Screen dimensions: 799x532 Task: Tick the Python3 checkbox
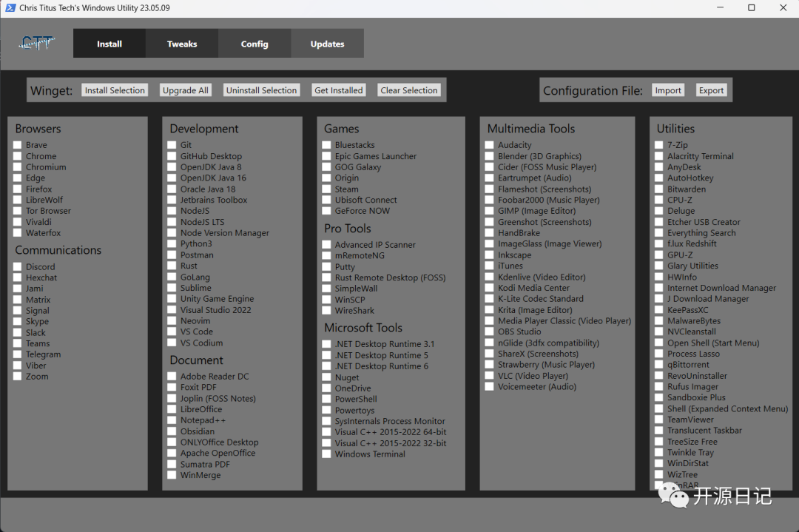(172, 244)
